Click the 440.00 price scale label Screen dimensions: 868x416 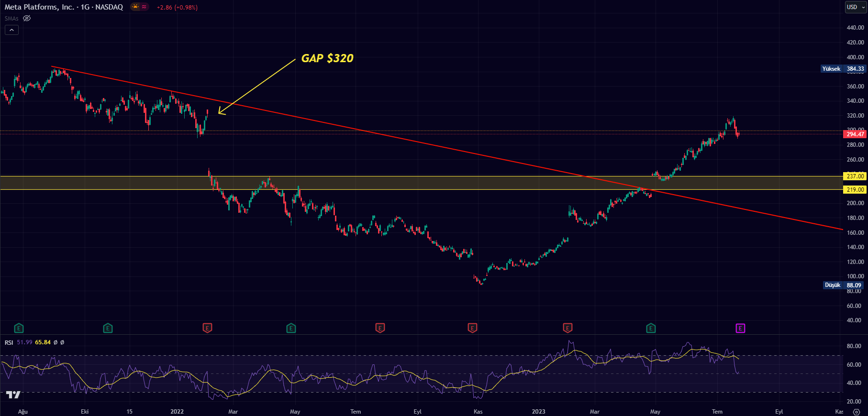click(x=855, y=28)
